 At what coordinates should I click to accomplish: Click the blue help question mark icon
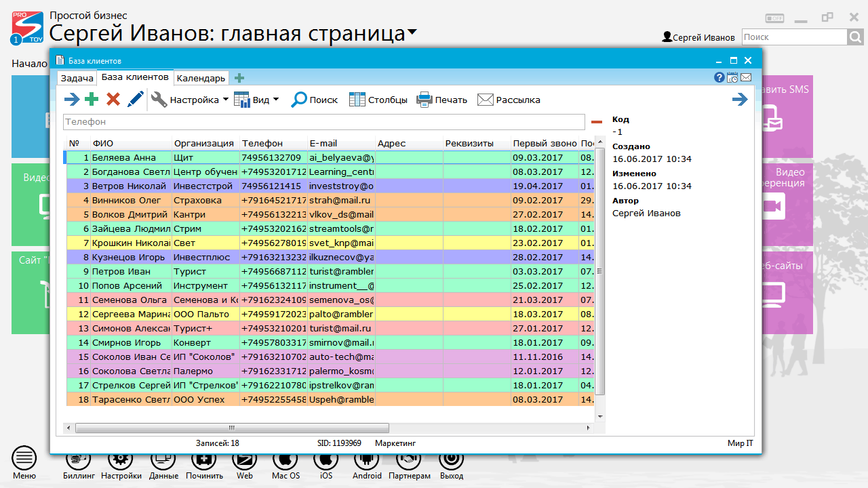click(719, 77)
